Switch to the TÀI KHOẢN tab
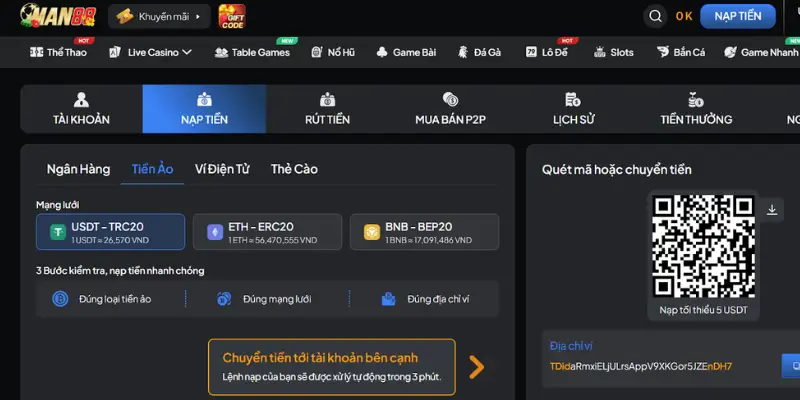The image size is (800, 400). pos(81,109)
